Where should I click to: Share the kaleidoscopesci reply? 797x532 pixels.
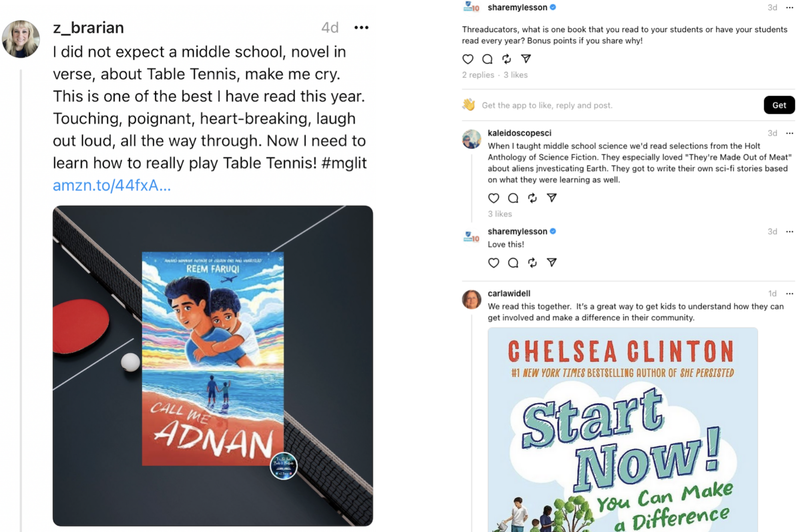pos(551,198)
